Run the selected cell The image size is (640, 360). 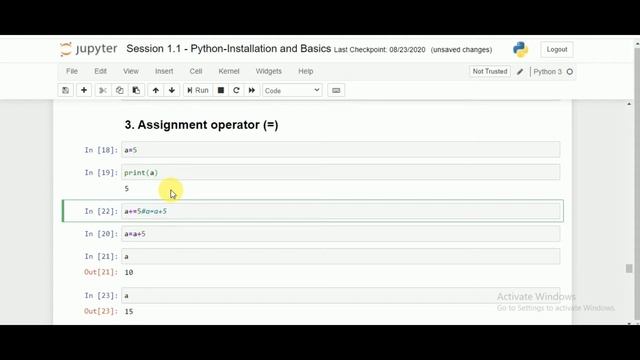pos(198,90)
